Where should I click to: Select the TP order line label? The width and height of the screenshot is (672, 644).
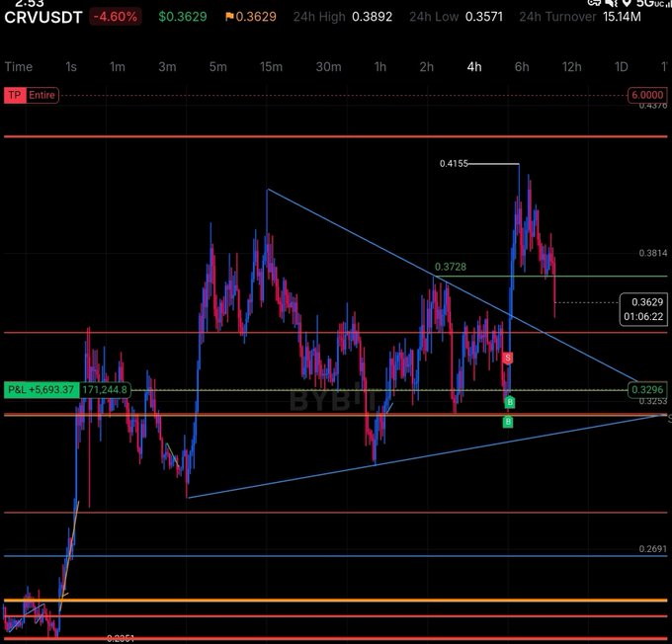[x=15, y=95]
